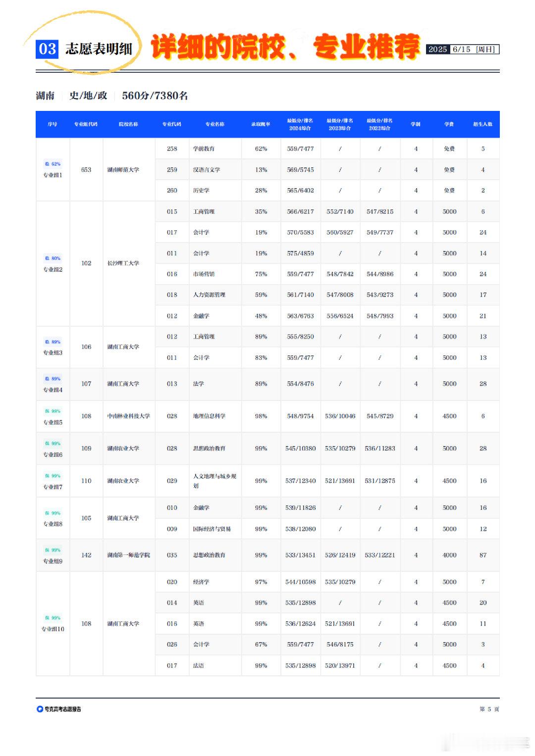
Task: Select the 经济学 major row
Action: [x=327, y=582]
